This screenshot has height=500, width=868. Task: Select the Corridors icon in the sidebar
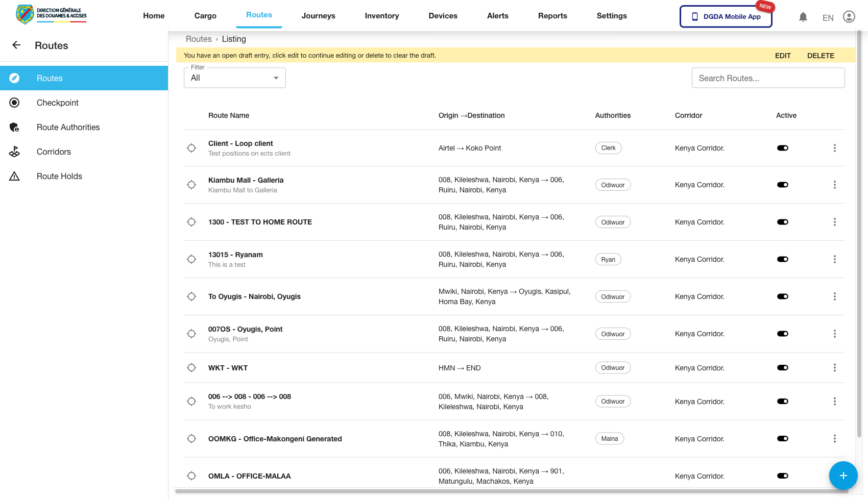[x=14, y=152]
